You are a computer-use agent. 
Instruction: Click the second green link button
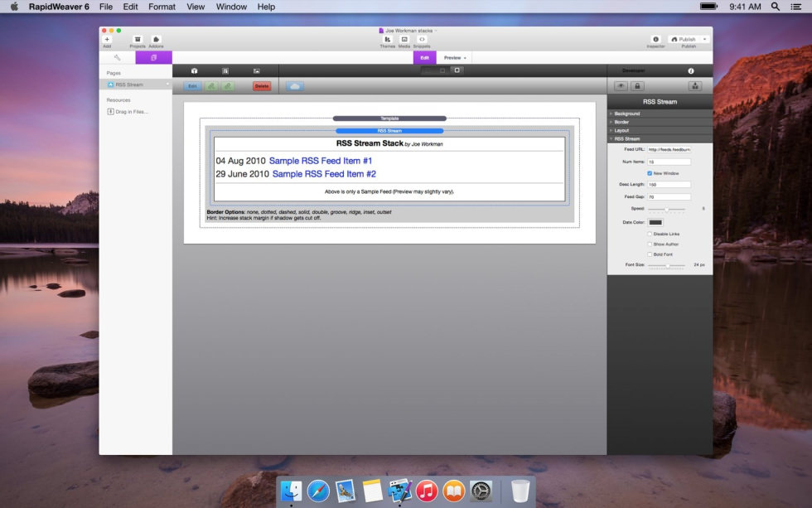point(228,86)
